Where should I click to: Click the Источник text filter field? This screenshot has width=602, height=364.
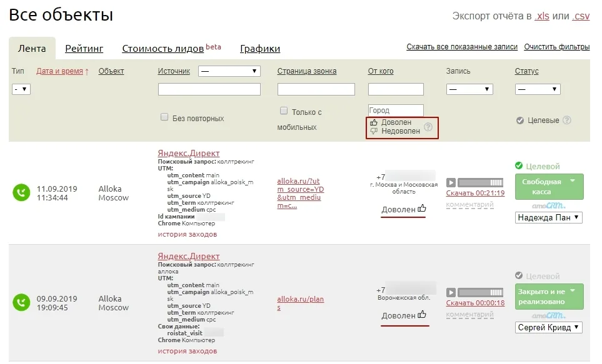click(x=209, y=89)
